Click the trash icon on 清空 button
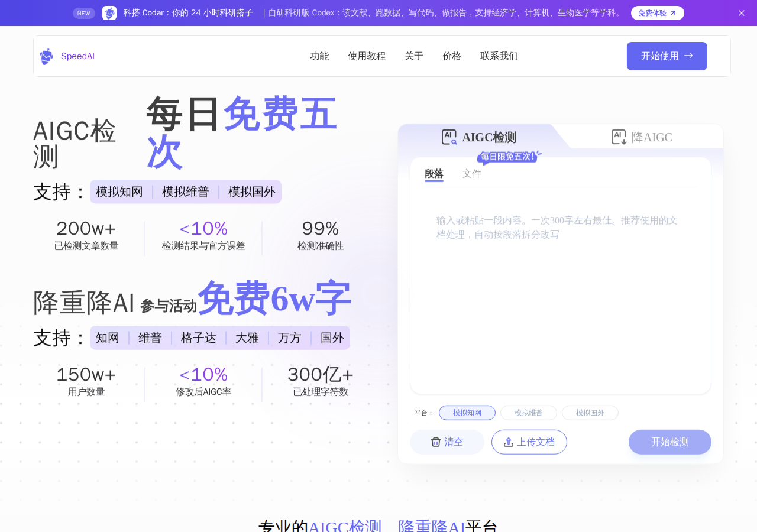Screen dimensions: 757x532 (436, 442)
